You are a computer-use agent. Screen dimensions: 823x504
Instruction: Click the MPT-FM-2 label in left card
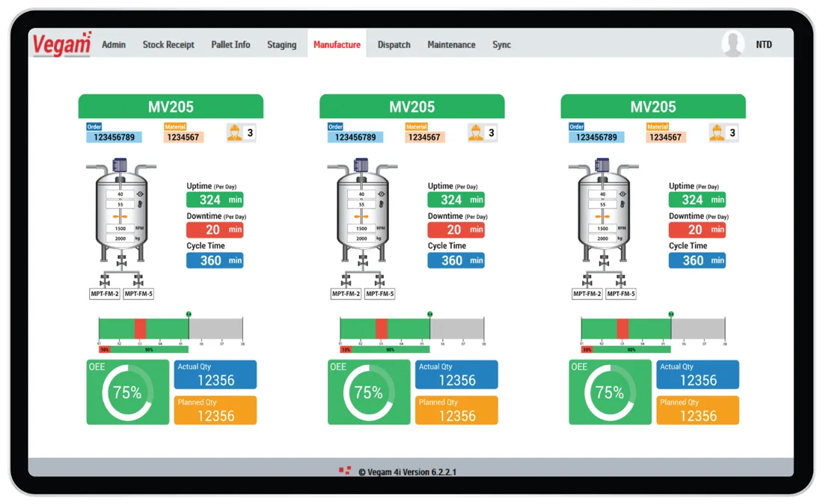click(105, 294)
